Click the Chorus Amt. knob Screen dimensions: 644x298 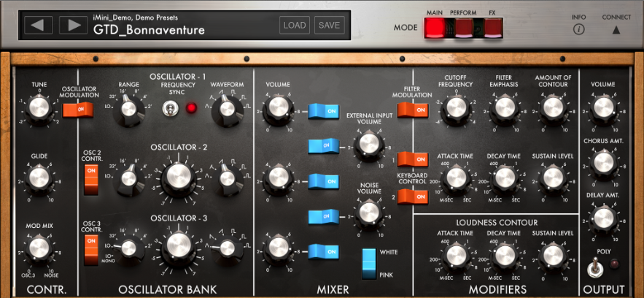603,163
